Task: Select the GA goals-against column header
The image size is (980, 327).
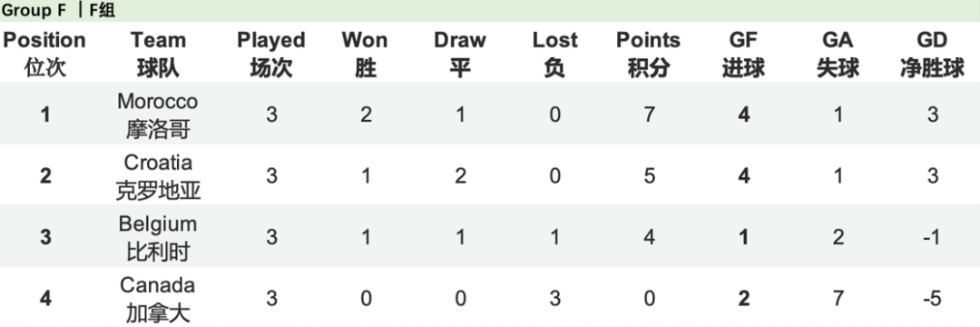Action: pos(838,54)
